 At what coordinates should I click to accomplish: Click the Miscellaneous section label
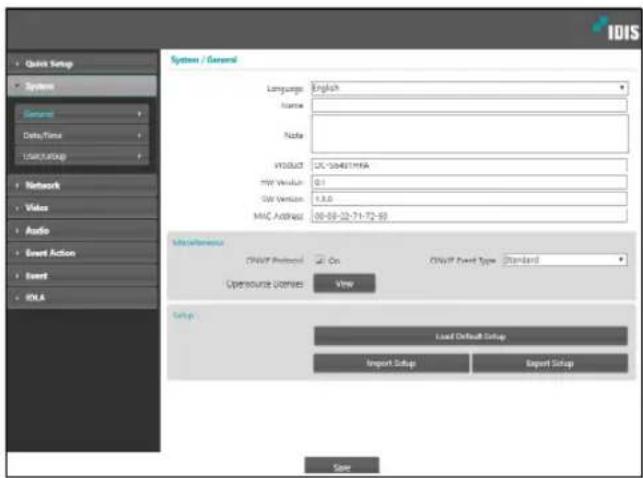coord(198,242)
